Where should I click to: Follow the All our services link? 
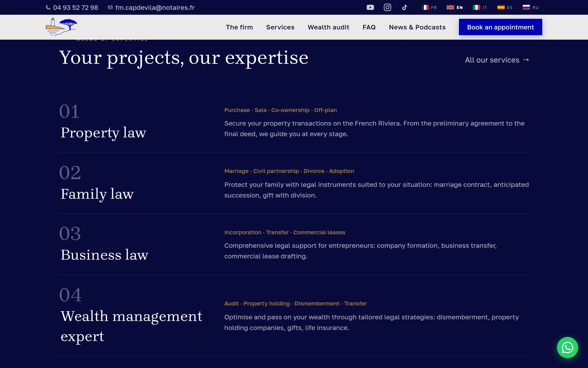[497, 60]
